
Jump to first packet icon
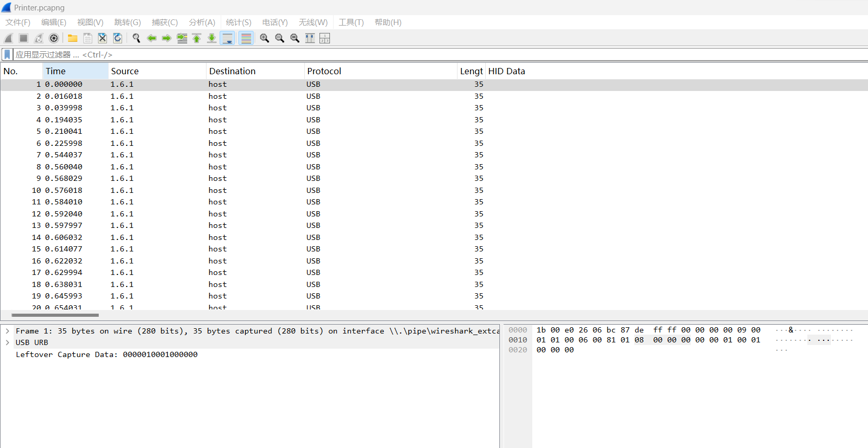coord(197,38)
